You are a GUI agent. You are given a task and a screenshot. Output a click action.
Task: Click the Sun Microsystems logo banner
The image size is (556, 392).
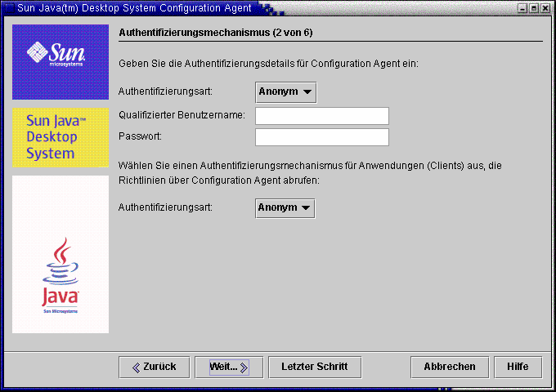point(61,62)
